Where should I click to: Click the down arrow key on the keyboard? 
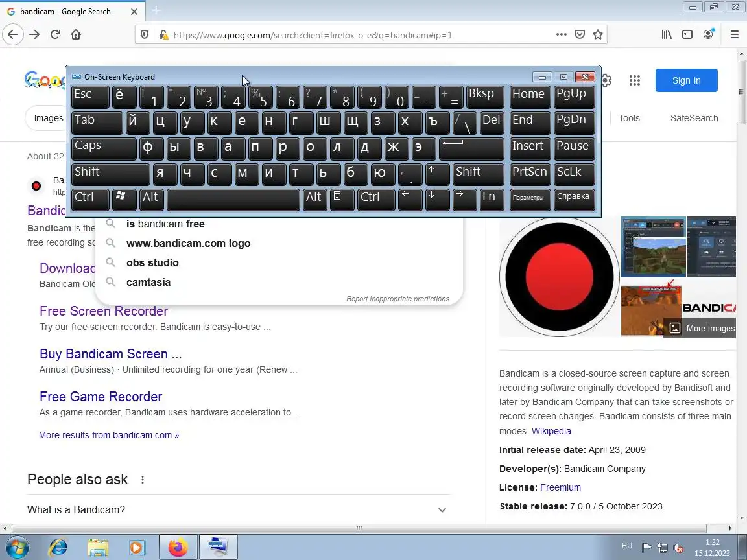pos(437,198)
